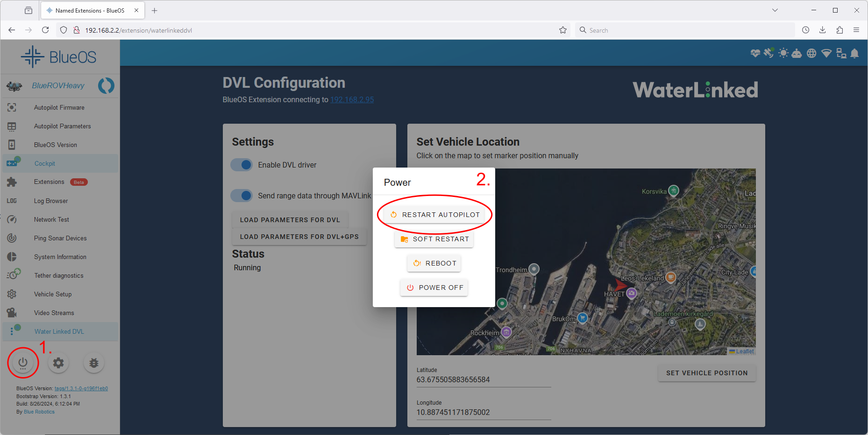
Task: Click the heartbeat health monitor icon
Action: (x=755, y=53)
